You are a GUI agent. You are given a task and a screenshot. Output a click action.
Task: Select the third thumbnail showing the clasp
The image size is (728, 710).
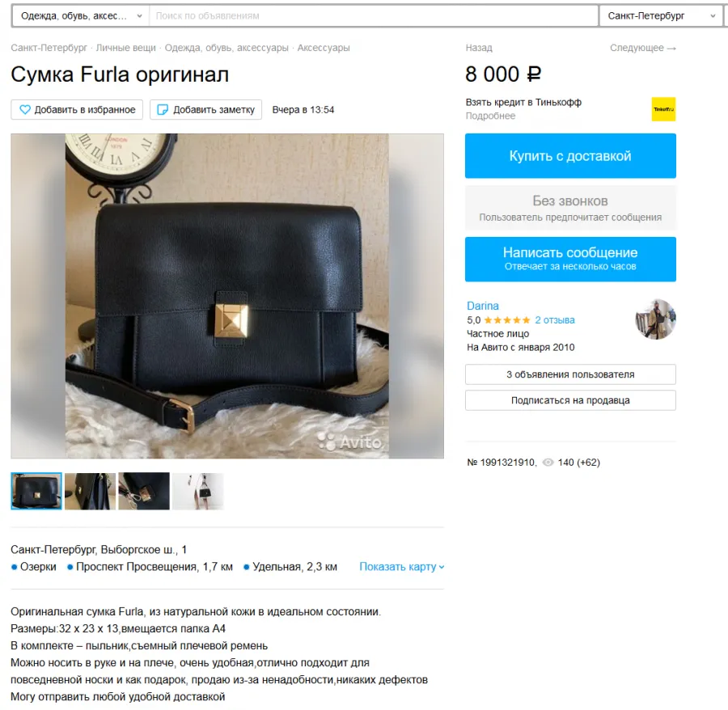coord(144,491)
